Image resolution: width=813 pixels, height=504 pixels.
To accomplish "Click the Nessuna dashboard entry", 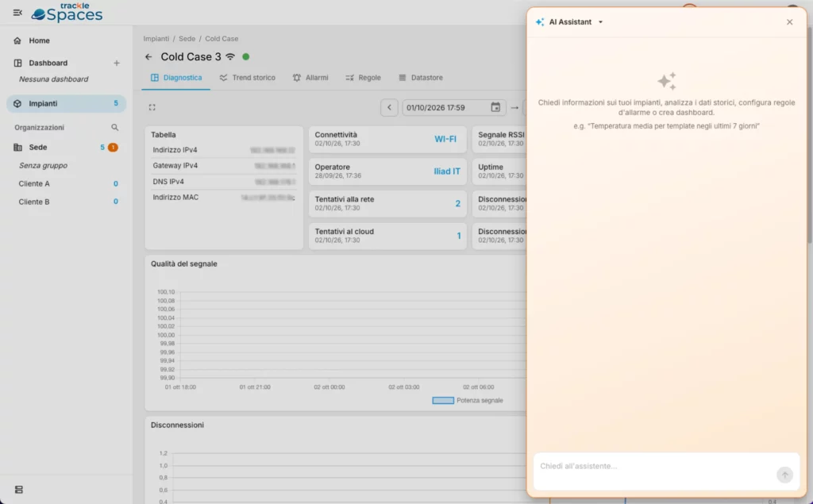I will pyautogui.click(x=53, y=79).
